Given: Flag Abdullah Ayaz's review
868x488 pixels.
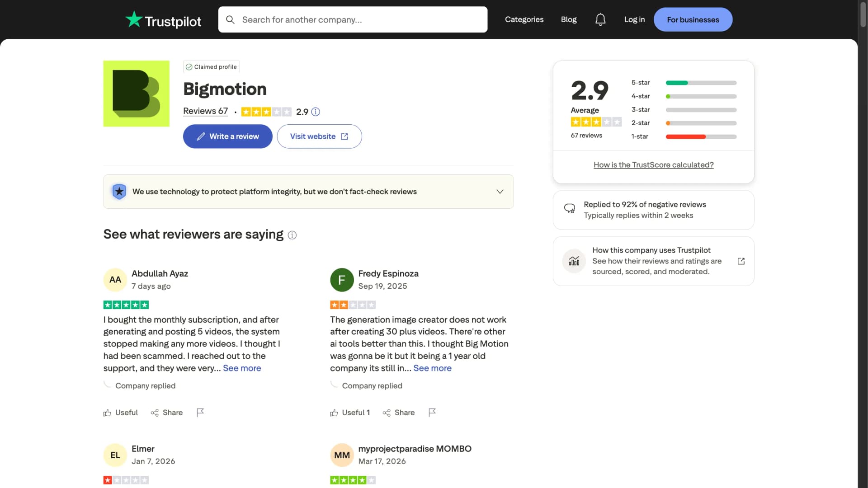Looking at the screenshot, I should click(200, 412).
